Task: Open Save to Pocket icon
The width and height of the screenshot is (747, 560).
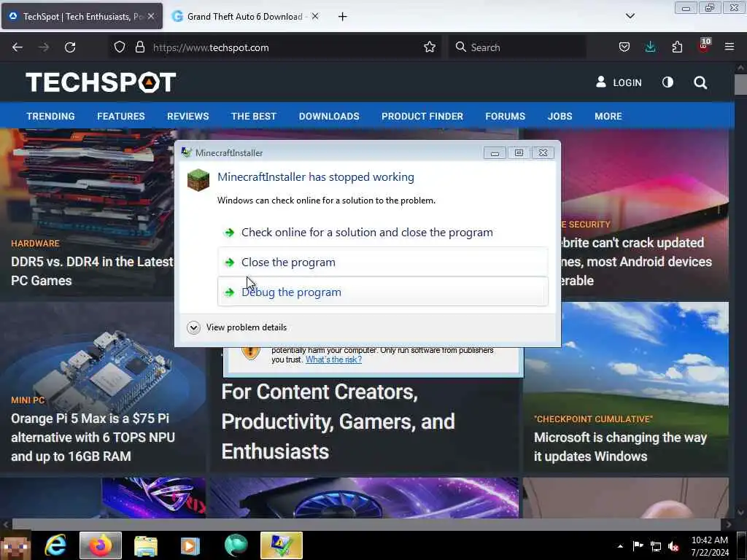Action: tap(624, 47)
